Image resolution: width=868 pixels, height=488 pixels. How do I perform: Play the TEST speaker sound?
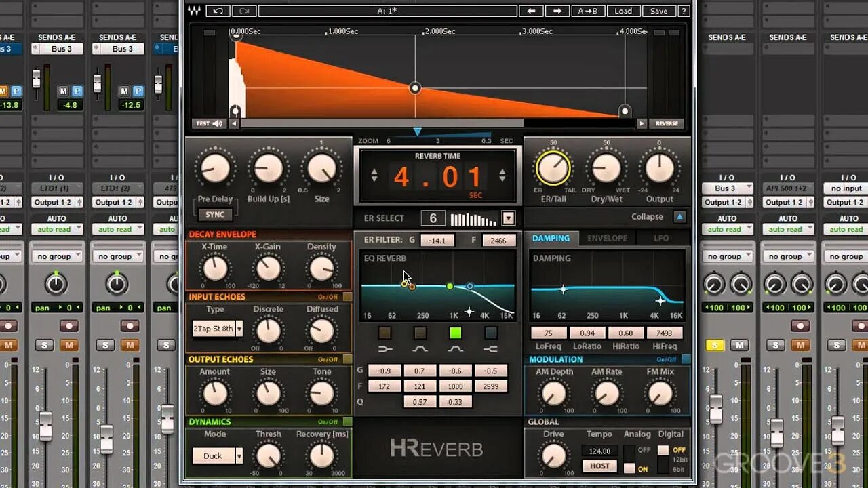pos(210,123)
